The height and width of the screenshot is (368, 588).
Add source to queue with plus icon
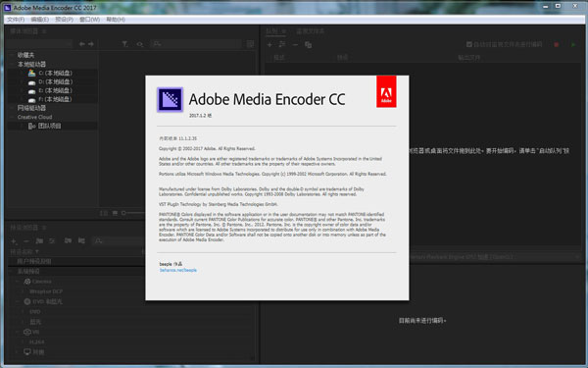pyautogui.click(x=269, y=45)
